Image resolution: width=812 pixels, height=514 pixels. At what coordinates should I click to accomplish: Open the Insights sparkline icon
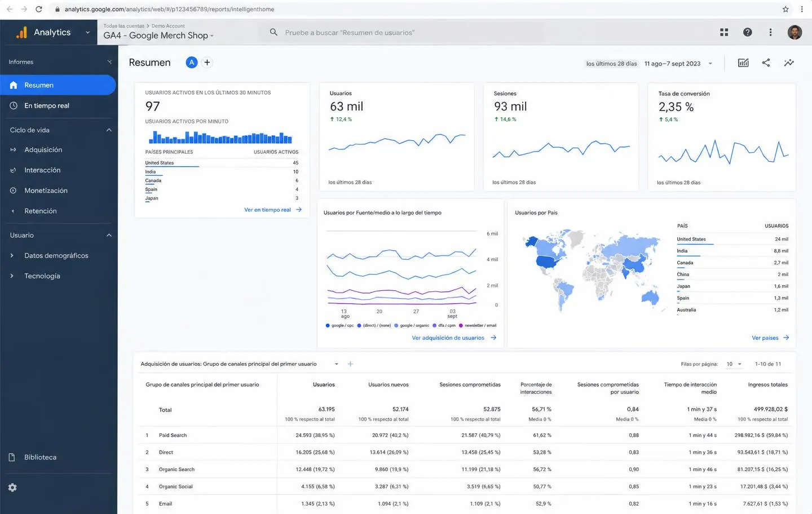[x=789, y=63]
